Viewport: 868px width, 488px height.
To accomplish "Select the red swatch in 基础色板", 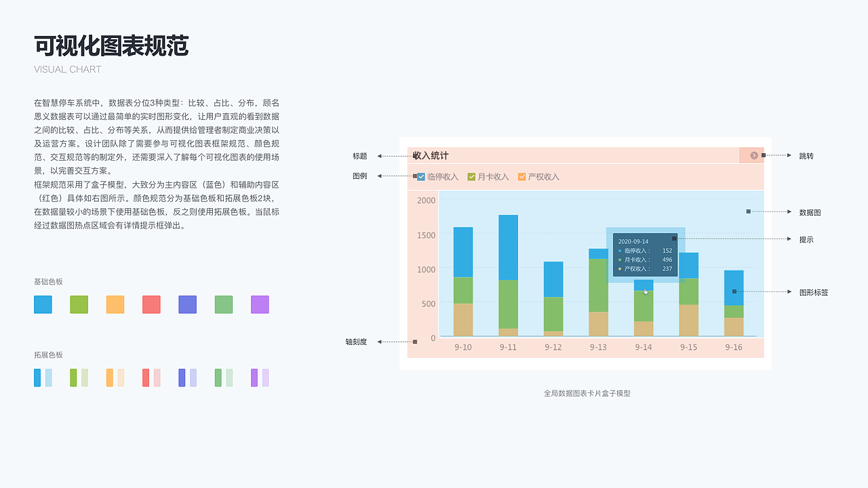I will point(151,304).
